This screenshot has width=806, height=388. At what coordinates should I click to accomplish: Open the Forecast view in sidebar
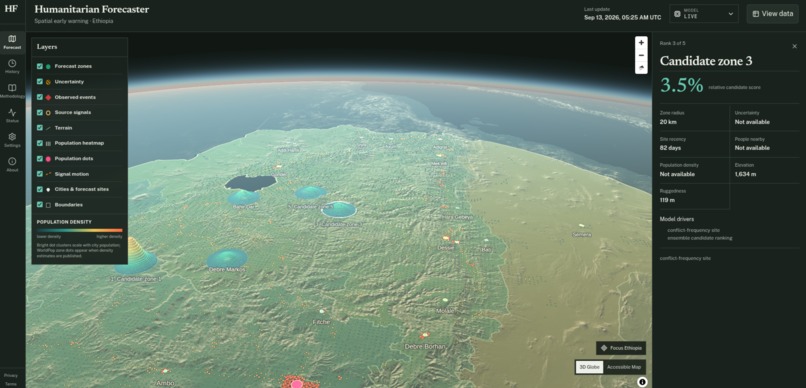click(12, 42)
